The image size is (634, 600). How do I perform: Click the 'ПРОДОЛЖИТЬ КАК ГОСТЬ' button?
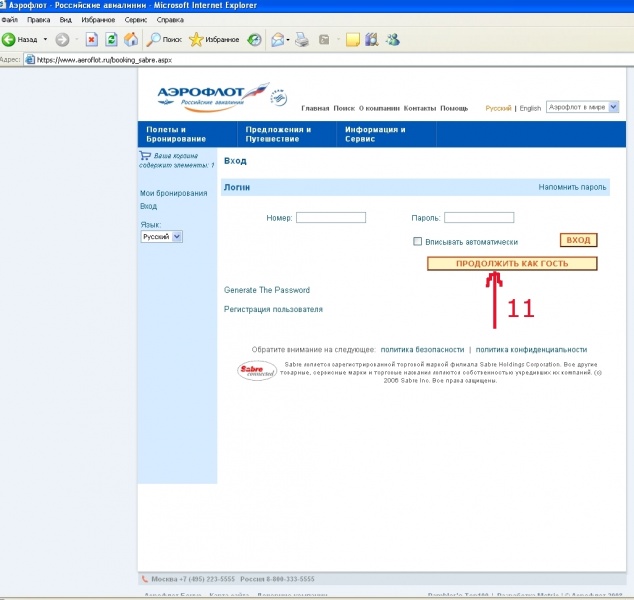(512, 264)
